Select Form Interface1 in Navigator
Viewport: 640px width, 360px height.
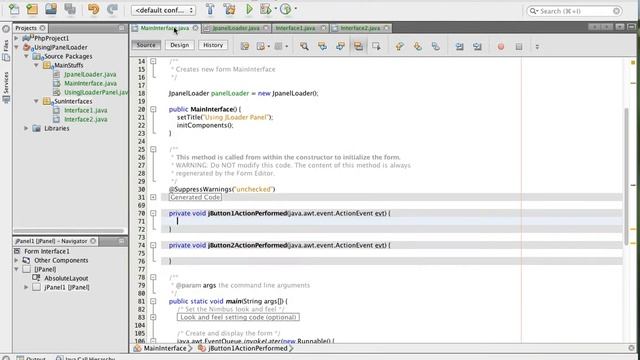pos(47,251)
